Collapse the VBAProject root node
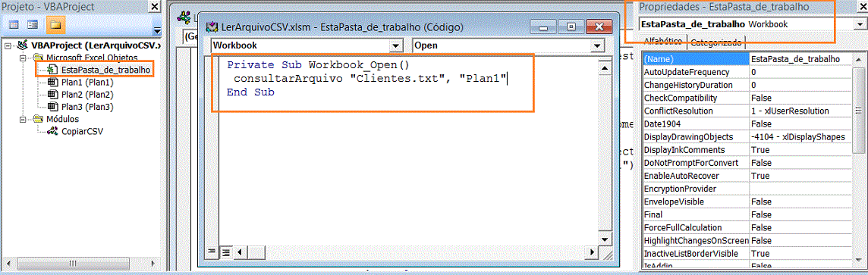This screenshot has width=868, height=275. point(7,45)
